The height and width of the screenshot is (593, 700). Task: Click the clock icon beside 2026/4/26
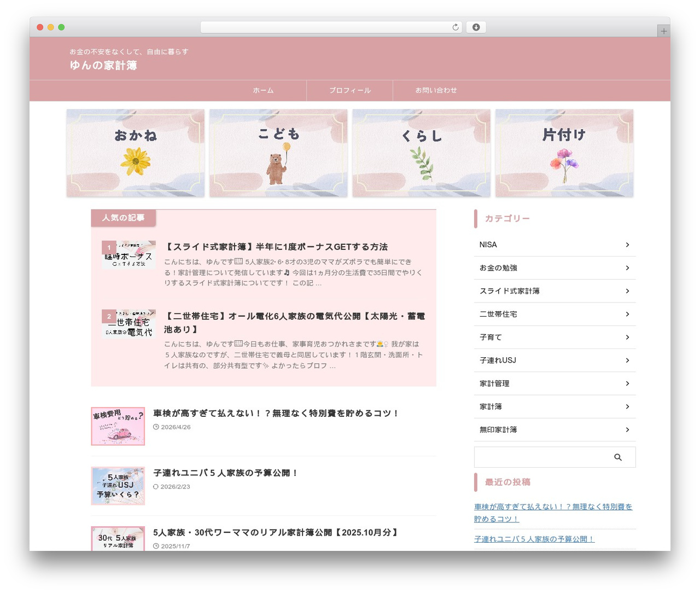click(156, 427)
